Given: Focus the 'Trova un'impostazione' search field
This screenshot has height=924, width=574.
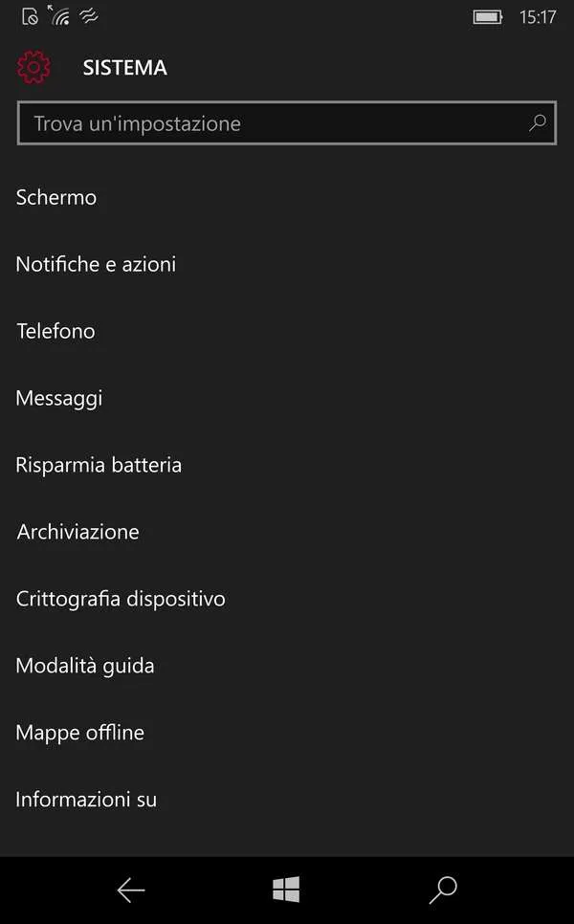Looking at the screenshot, I should (287, 123).
